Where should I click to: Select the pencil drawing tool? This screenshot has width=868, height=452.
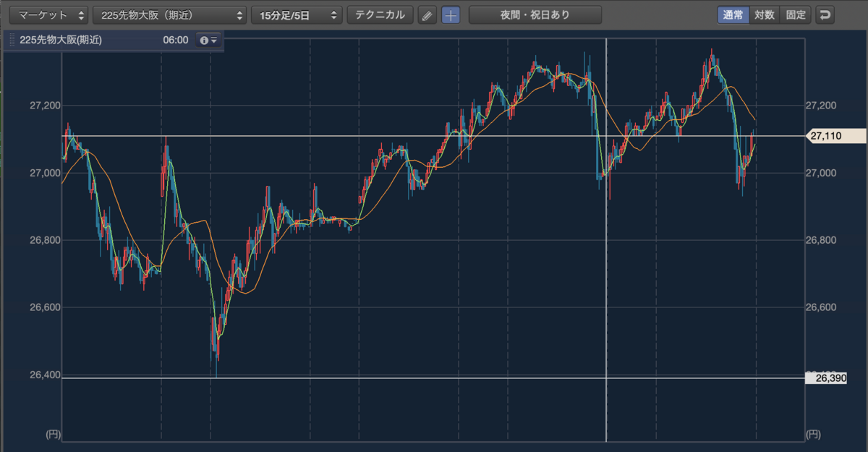427,15
